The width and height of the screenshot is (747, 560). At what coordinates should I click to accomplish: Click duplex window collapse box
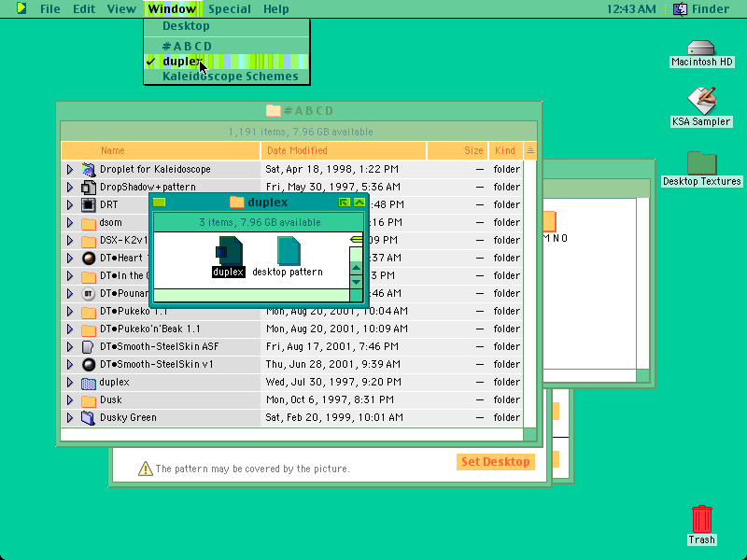359,203
